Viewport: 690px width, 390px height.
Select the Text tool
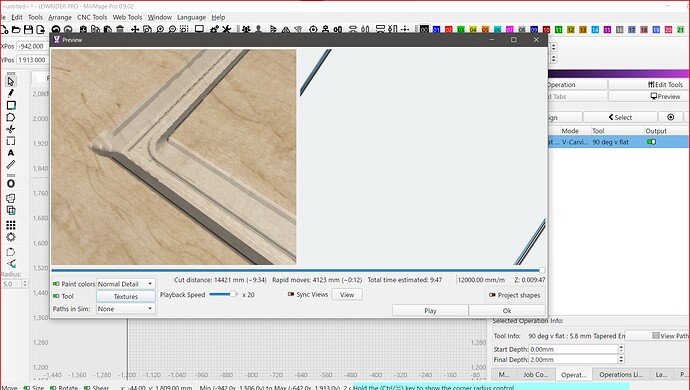(11, 153)
